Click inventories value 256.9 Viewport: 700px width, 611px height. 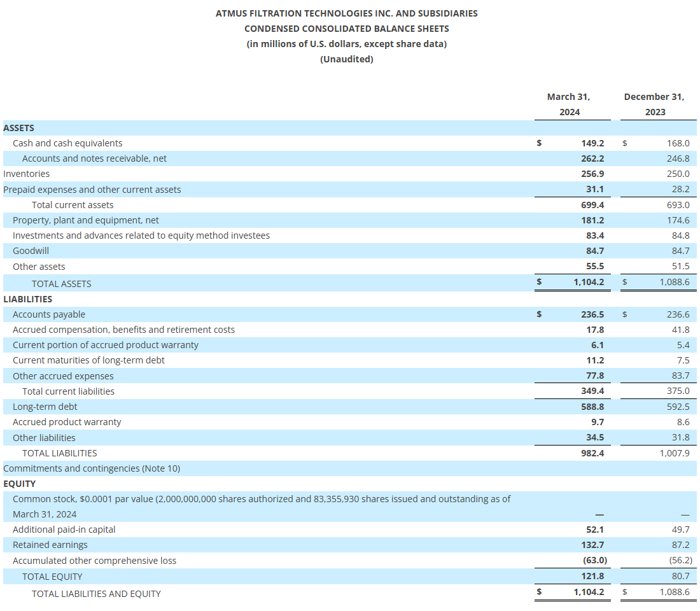pyautogui.click(x=592, y=174)
